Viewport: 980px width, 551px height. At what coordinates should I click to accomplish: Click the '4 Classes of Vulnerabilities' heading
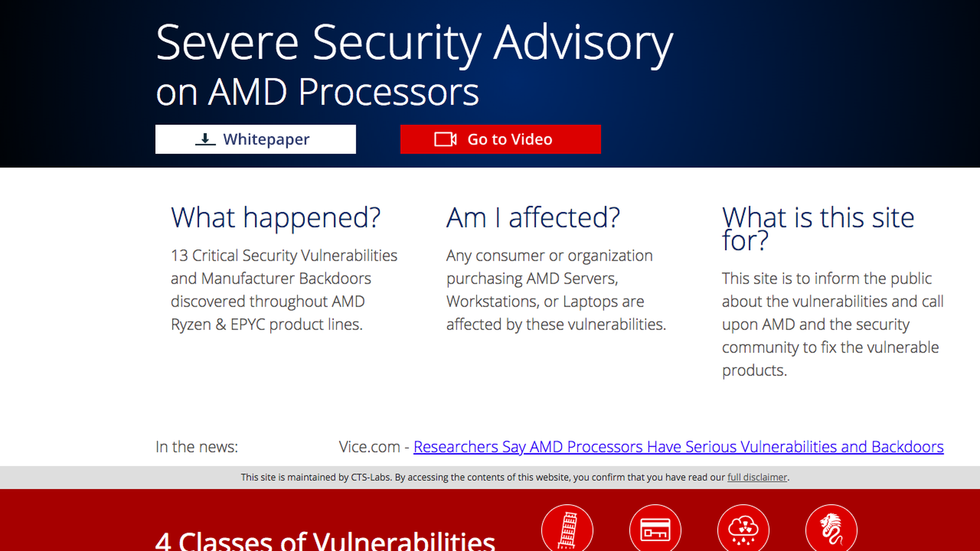pyautogui.click(x=326, y=541)
